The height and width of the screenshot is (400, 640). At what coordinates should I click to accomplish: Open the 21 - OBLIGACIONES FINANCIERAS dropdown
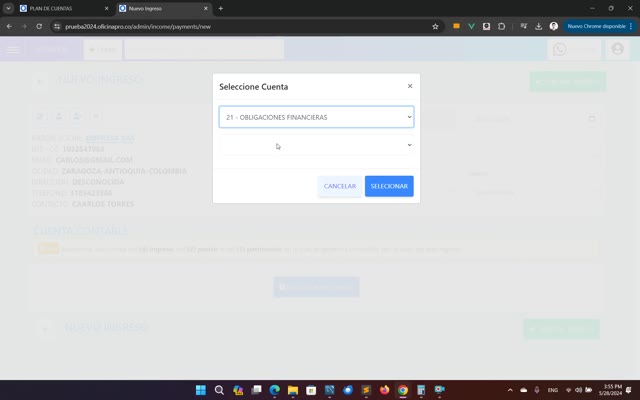(x=316, y=117)
